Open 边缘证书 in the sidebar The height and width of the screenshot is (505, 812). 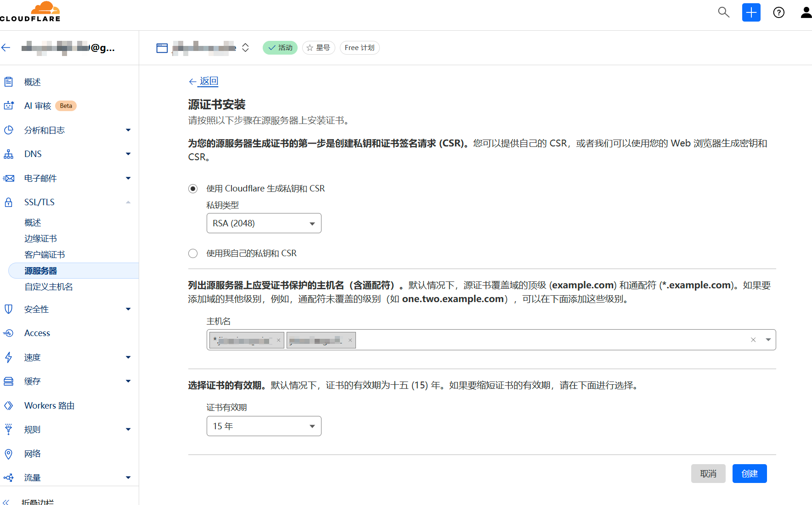[x=40, y=239]
